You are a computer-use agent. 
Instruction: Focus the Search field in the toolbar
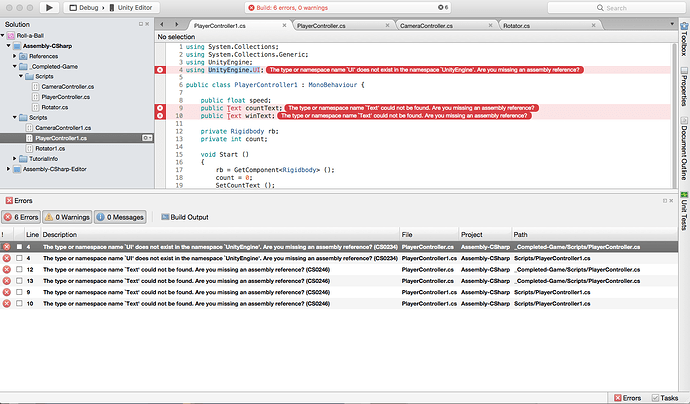tap(616, 7)
